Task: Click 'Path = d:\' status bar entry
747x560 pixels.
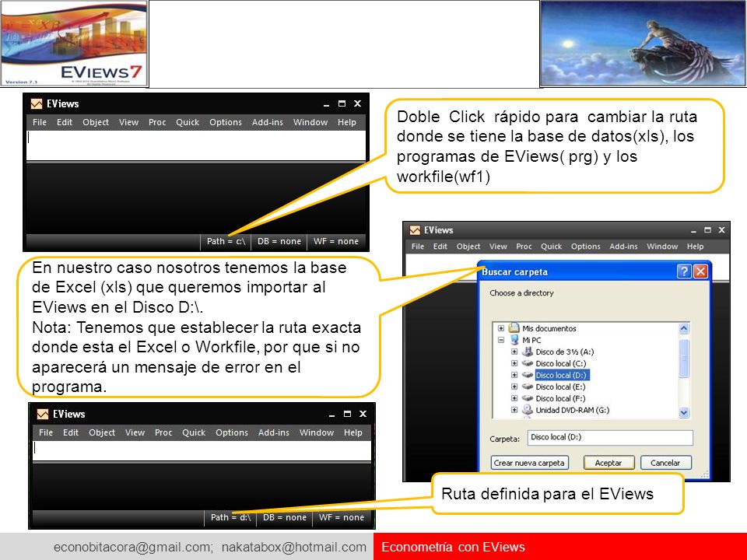Action: 230,518
